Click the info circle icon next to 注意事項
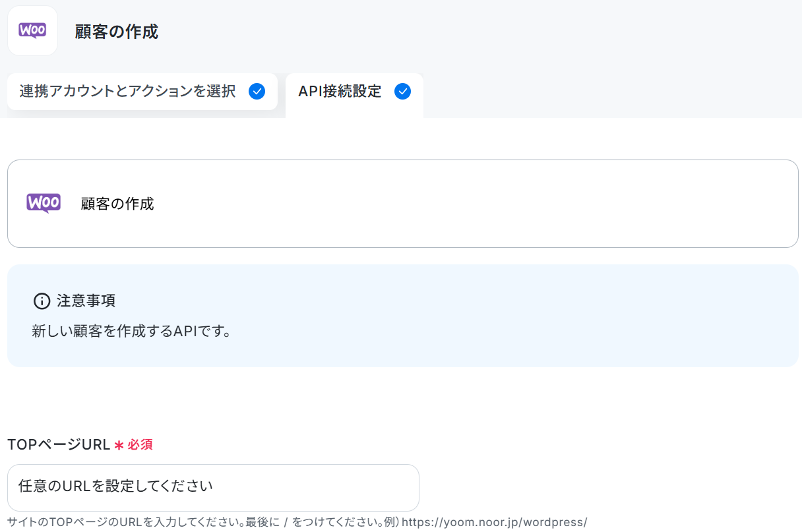The height and width of the screenshot is (532, 802). pos(42,301)
